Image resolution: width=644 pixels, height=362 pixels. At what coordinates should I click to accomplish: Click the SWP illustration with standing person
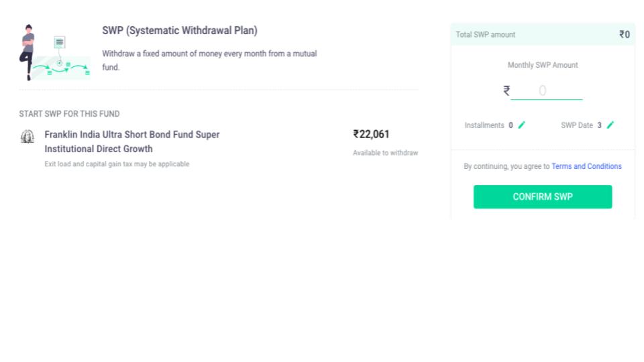click(x=54, y=52)
